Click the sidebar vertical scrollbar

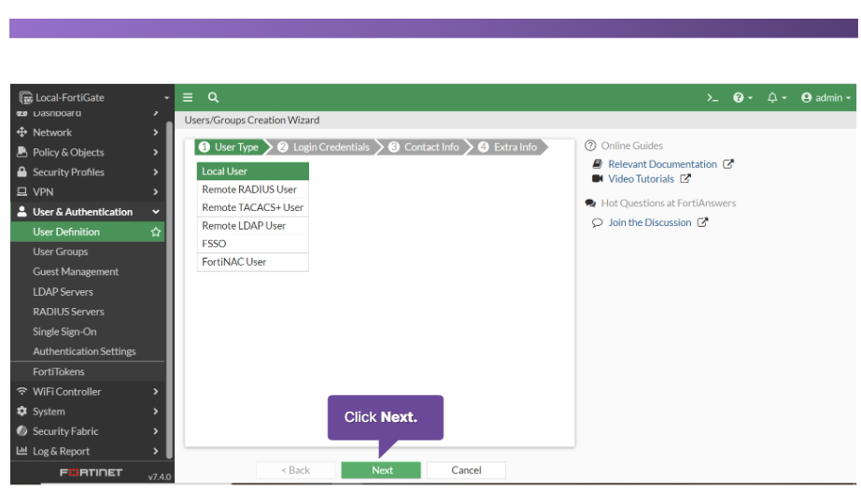(x=170, y=290)
